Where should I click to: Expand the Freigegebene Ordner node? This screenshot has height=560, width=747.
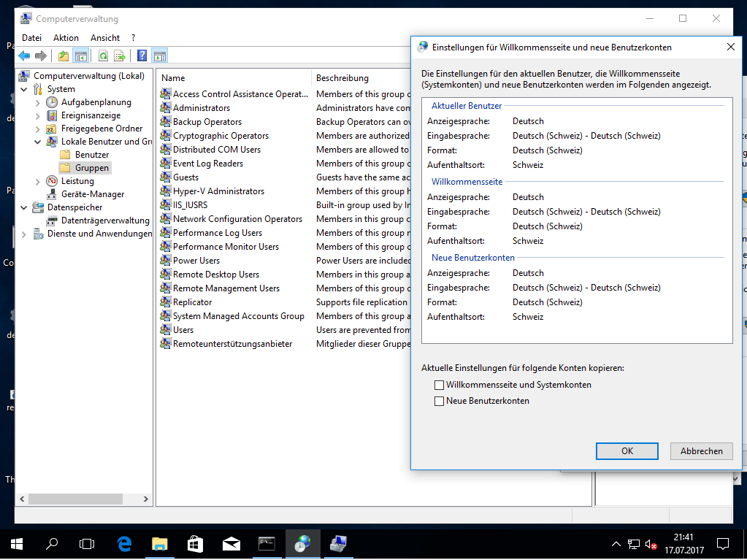(38, 129)
